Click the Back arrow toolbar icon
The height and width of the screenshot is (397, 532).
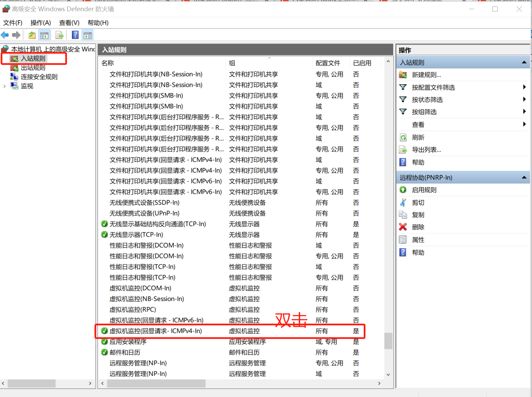(x=5, y=35)
